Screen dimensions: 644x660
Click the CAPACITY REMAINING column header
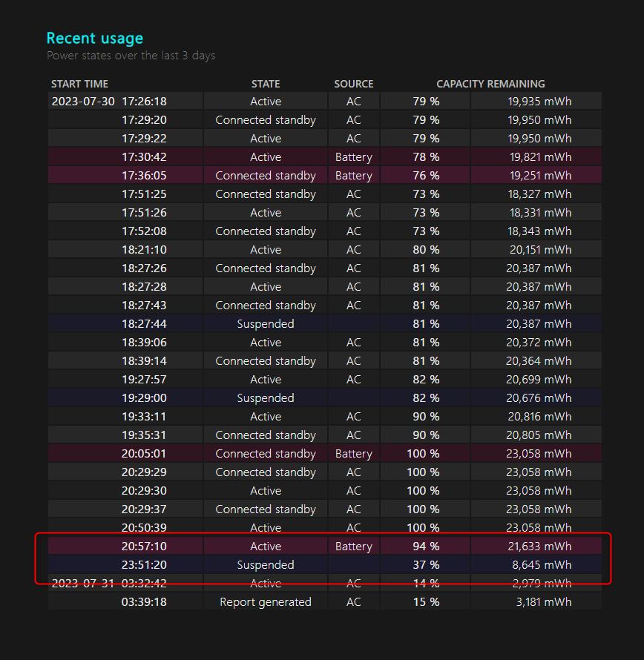click(490, 84)
